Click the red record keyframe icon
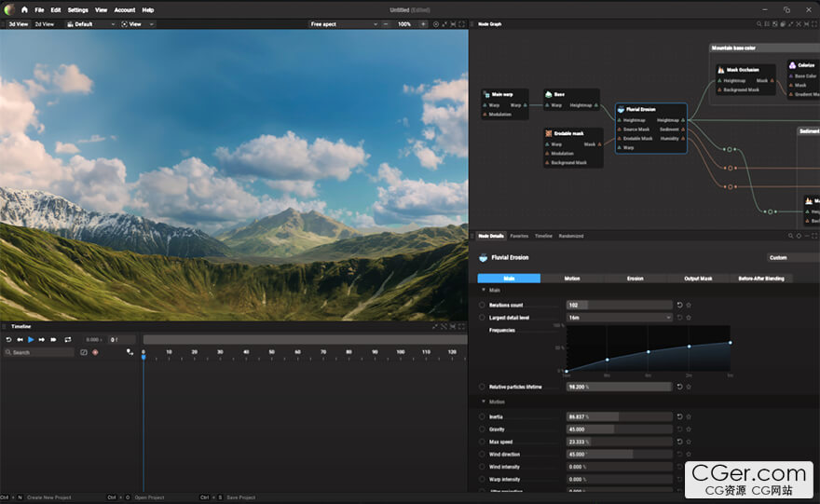The image size is (820, 504). click(x=95, y=352)
